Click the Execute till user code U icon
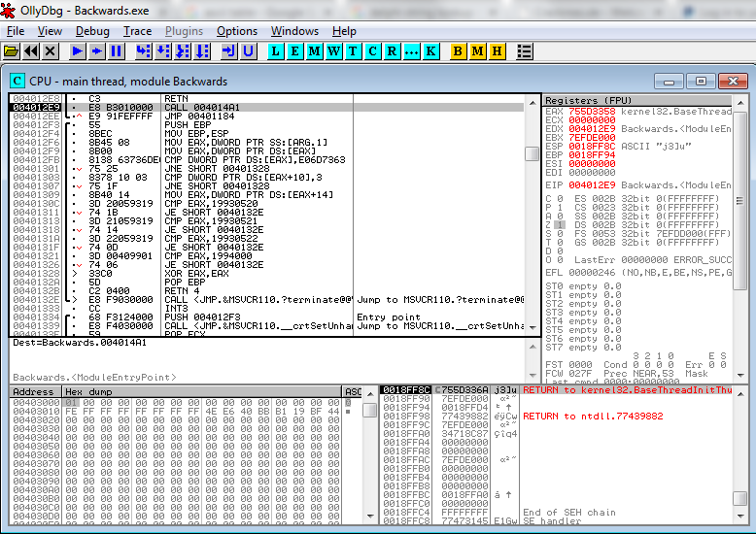The height and width of the screenshot is (534, 756). (x=249, y=50)
